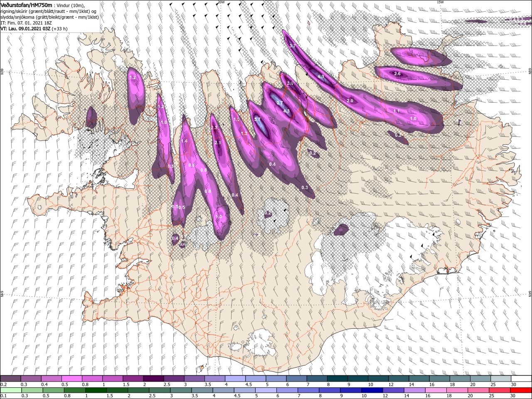Click the '(+33 h)' forecast offset text
Viewport: 532px width, 399px height.
click(x=59, y=29)
